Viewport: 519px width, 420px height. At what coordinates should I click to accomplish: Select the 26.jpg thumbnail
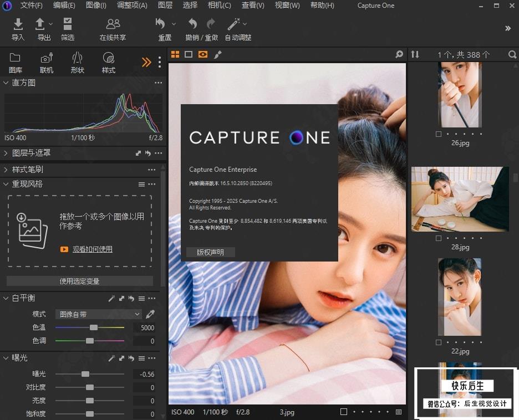click(x=460, y=95)
